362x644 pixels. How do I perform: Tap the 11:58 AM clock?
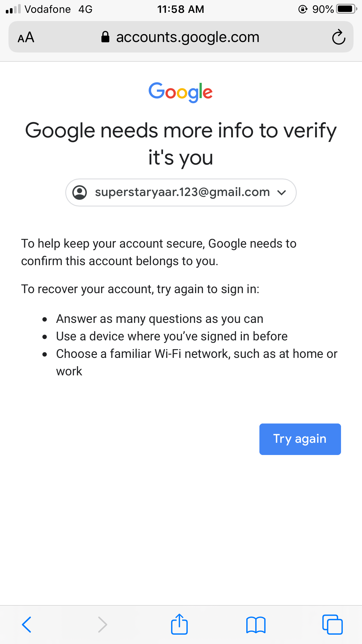coord(181,9)
